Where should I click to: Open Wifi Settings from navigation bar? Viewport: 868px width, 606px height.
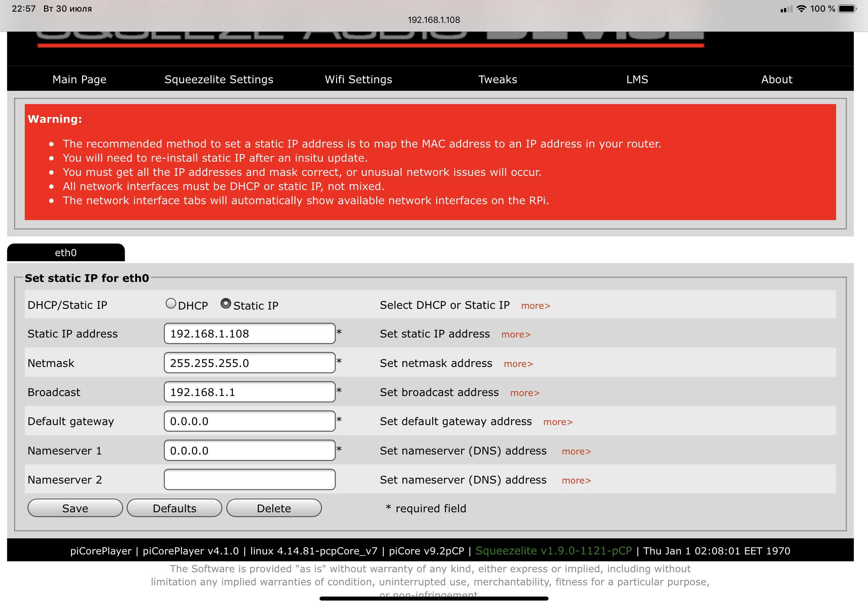(x=358, y=79)
